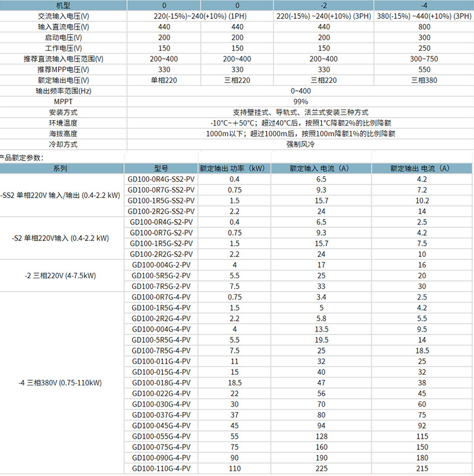
Task: Click model GD100-055G-4-PV
Action: tap(161, 436)
